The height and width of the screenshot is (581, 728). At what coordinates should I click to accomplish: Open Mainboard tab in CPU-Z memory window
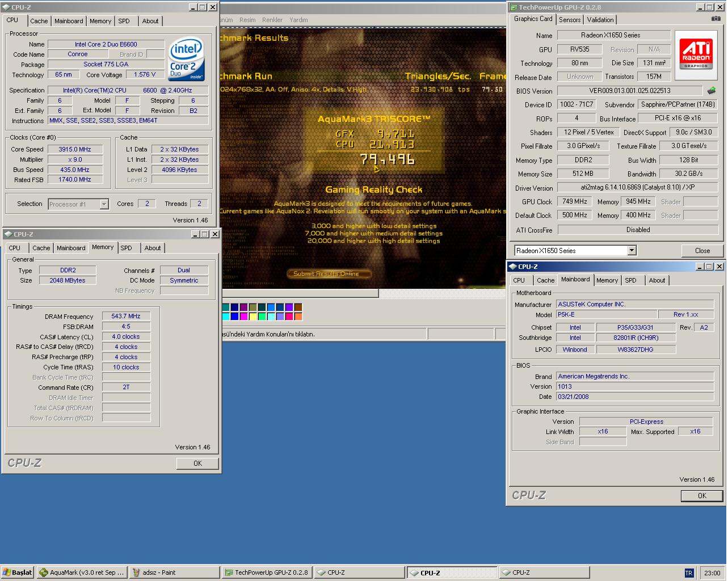coord(71,248)
